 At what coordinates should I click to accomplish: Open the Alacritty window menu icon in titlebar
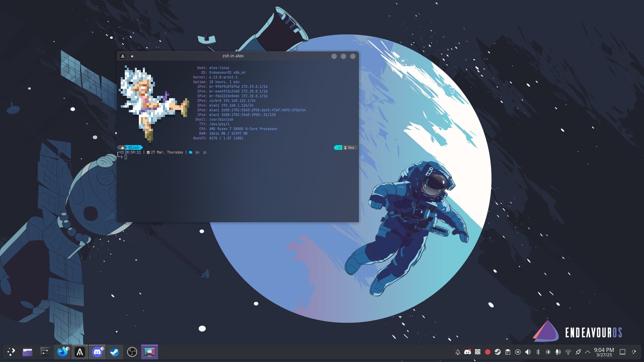pos(123,56)
